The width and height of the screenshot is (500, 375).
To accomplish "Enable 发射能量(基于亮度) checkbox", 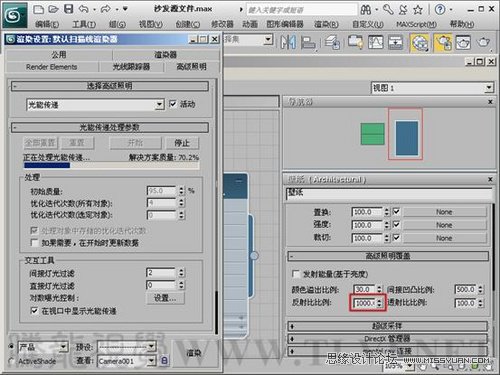I will point(295,274).
